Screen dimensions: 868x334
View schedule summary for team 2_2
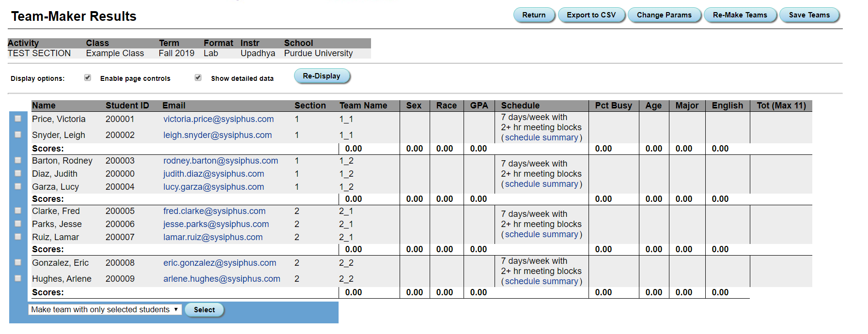(x=542, y=281)
